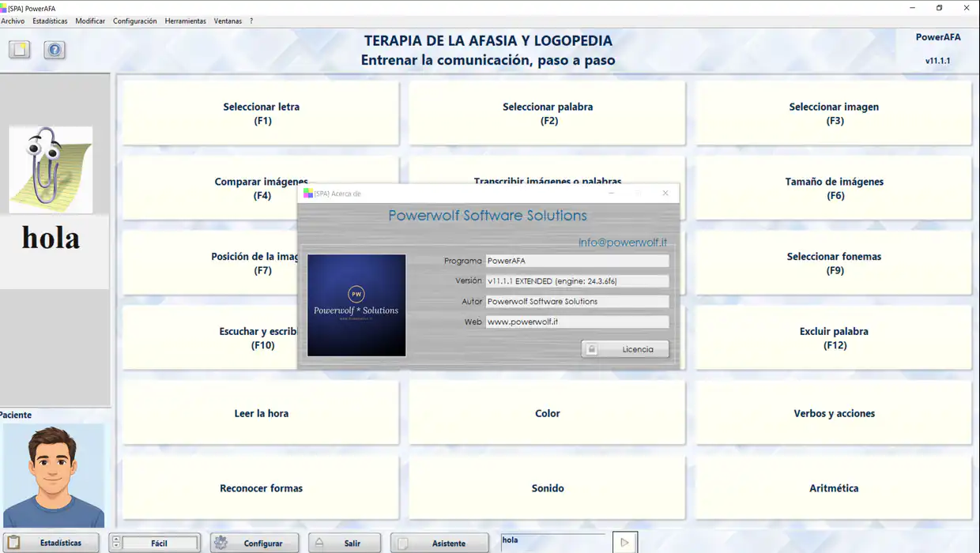Adjust difficulty with the Fácil stepper arrows
The width and height of the screenshot is (980, 553).
pos(116,543)
